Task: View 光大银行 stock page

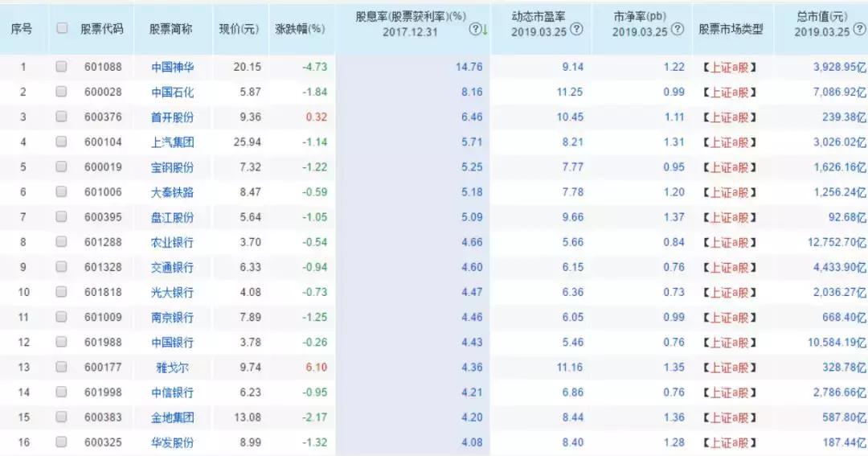Action: click(172, 292)
